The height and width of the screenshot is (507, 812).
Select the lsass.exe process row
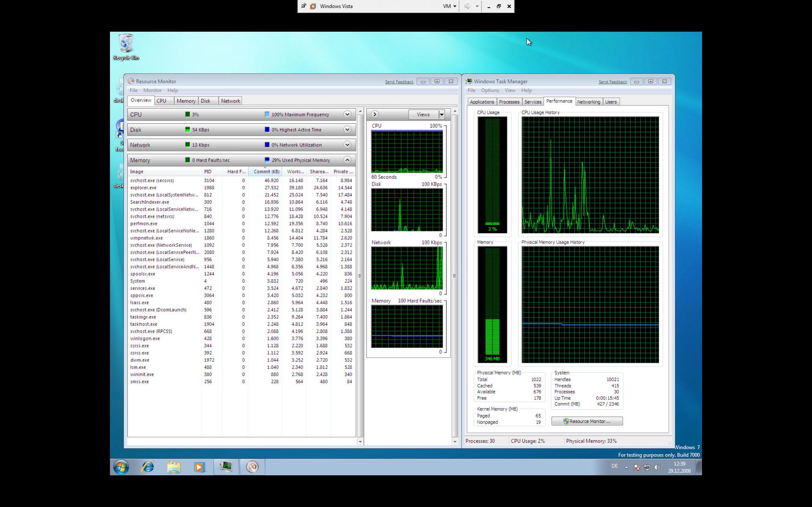tap(241, 303)
